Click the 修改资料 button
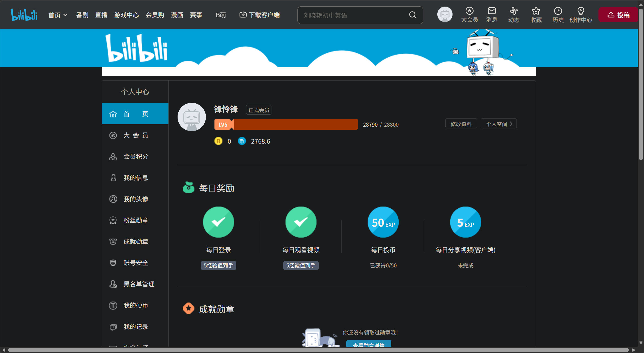The width and height of the screenshot is (644, 353). tap(461, 124)
